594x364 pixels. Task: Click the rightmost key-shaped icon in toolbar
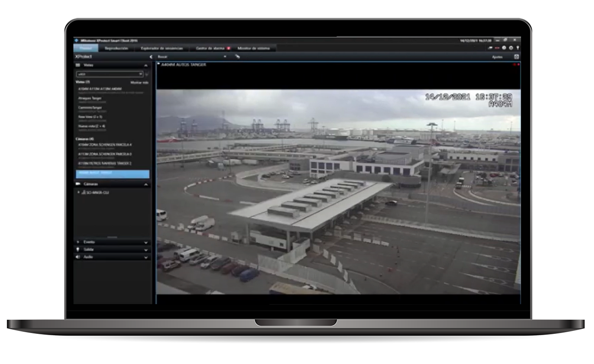pos(518,48)
